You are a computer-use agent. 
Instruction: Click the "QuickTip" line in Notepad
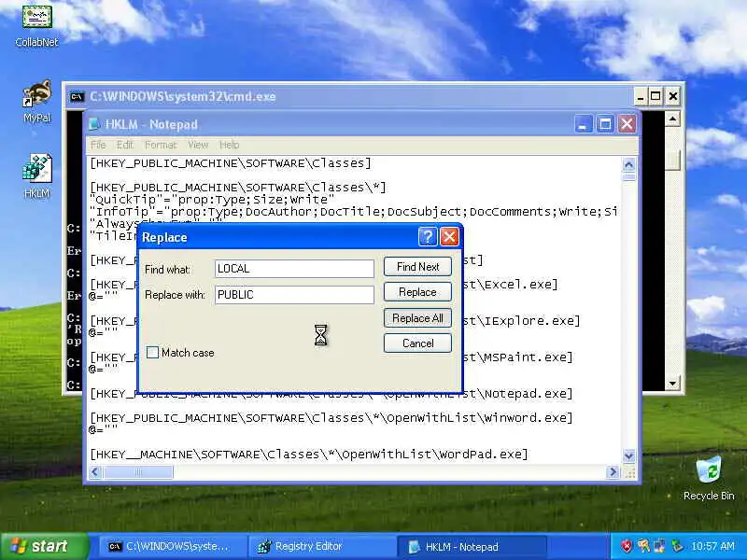(212, 200)
